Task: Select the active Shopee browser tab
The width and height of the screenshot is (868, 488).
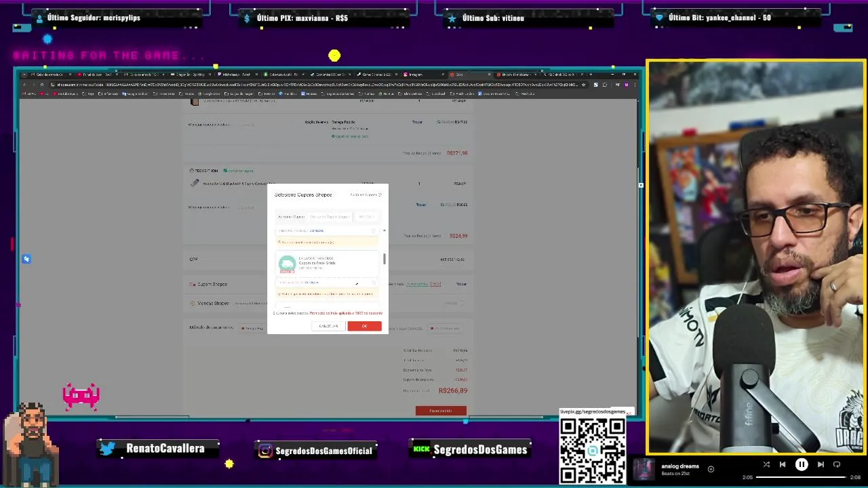Action: pos(471,75)
